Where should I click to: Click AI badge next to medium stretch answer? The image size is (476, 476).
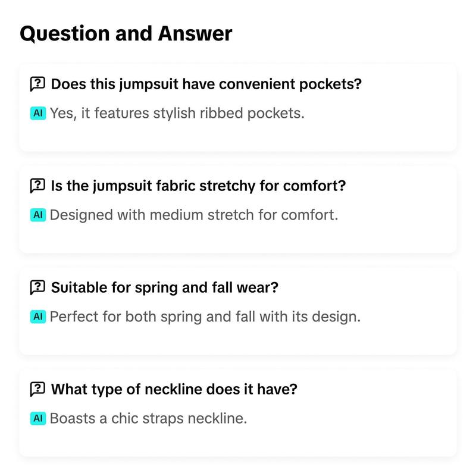(x=38, y=215)
